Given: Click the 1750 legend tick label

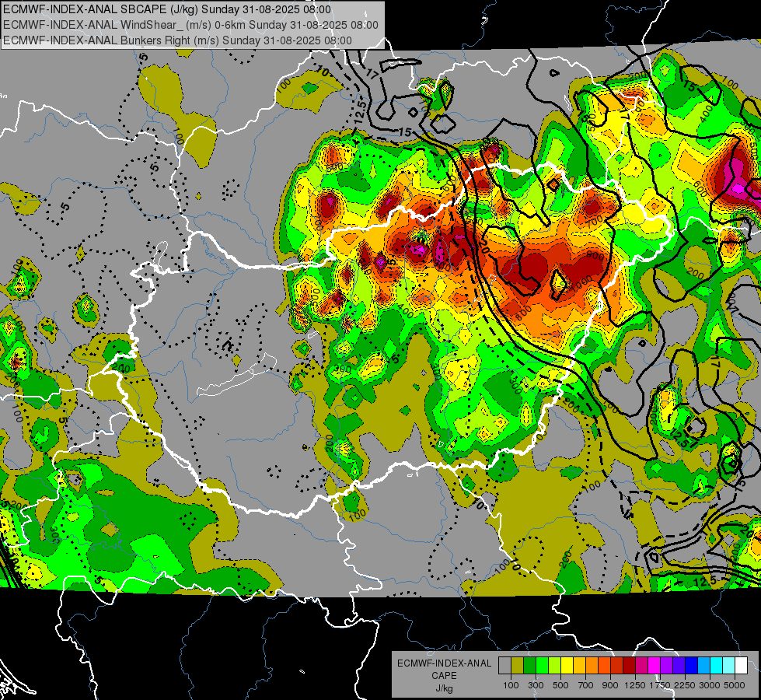Looking at the screenshot, I should click(x=660, y=685).
